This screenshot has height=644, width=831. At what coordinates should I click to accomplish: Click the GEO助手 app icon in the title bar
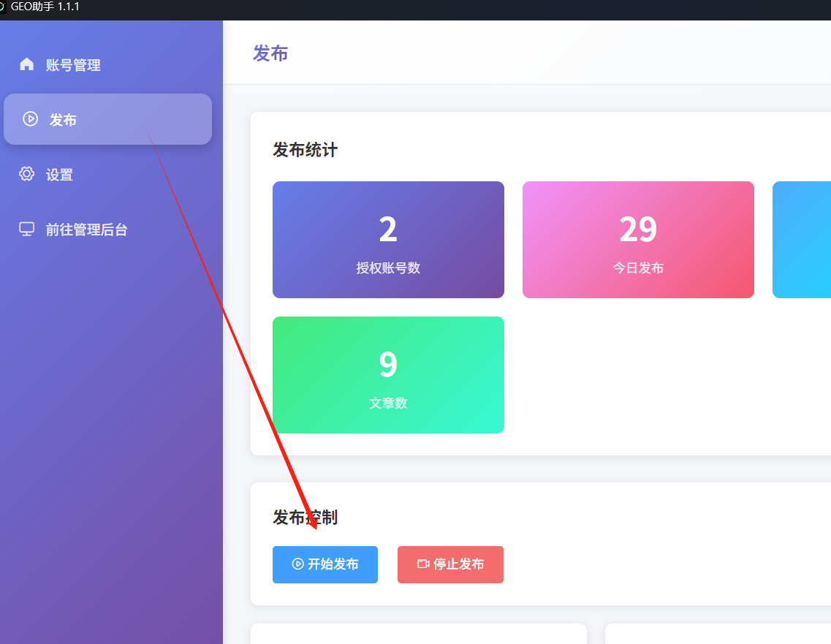[x=3, y=7]
